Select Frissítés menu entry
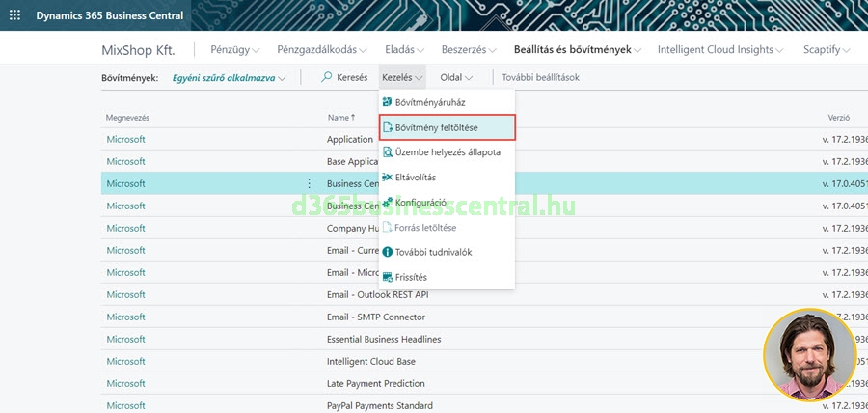Image resolution: width=868 pixels, height=413 pixels. (x=448, y=277)
